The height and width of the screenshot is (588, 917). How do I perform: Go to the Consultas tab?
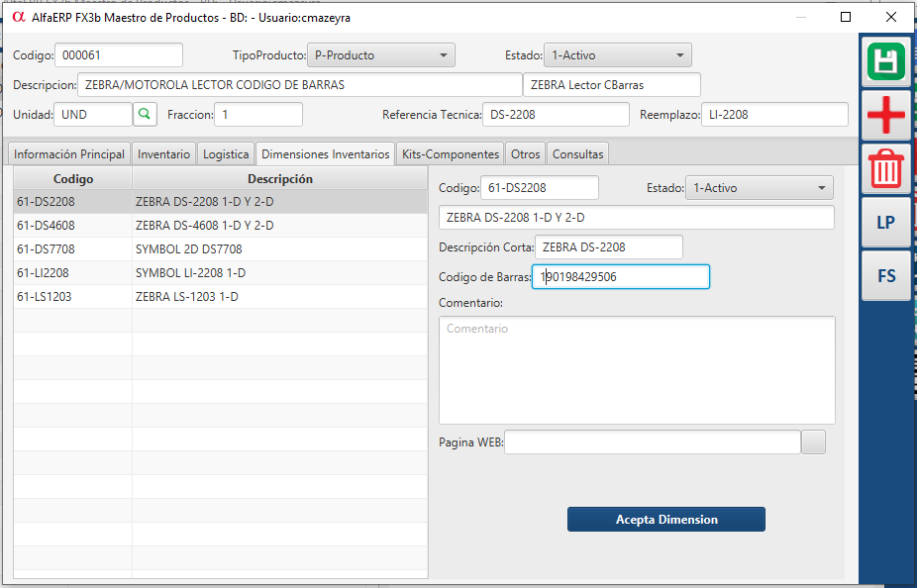click(576, 154)
